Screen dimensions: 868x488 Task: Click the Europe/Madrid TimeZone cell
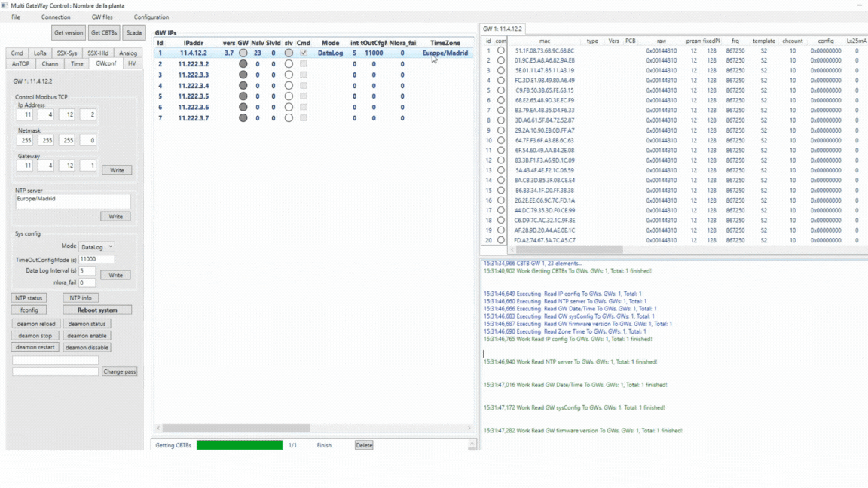(x=445, y=53)
